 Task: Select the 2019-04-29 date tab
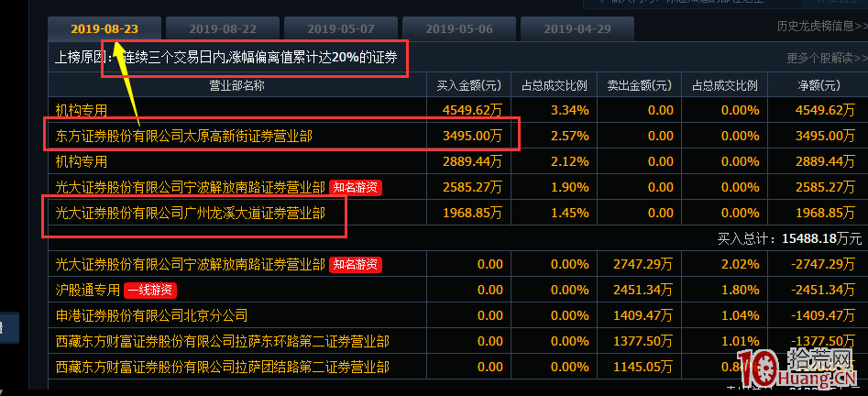coord(577,28)
